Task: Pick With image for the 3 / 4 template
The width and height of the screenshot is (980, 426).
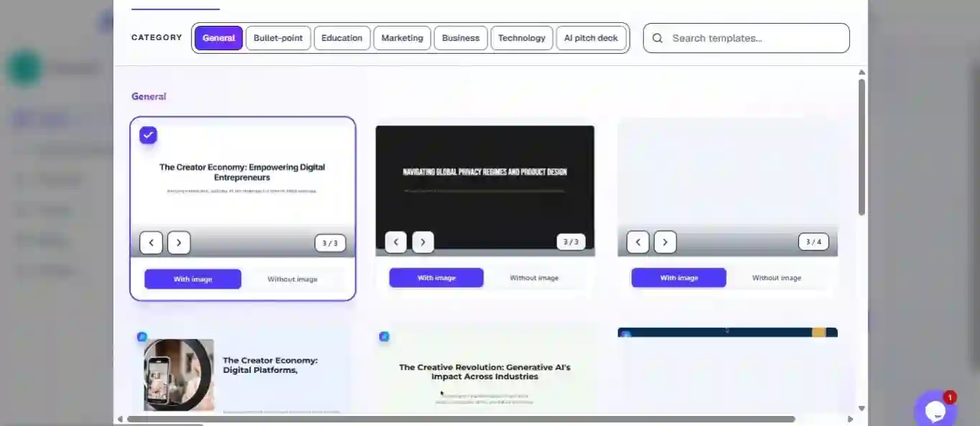Action: 678,278
